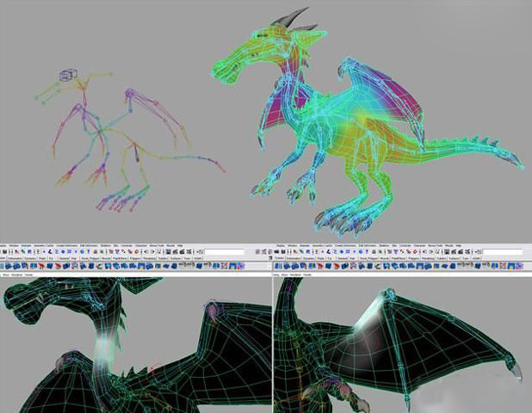Expand input mode dropdown beside left text field
Screen dimensions: 532x413
tap(200, 251)
